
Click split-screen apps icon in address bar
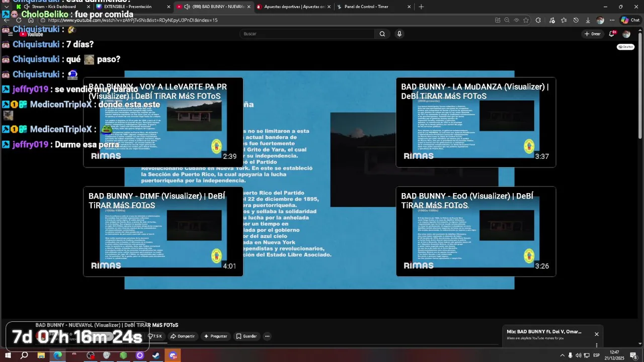click(x=498, y=20)
